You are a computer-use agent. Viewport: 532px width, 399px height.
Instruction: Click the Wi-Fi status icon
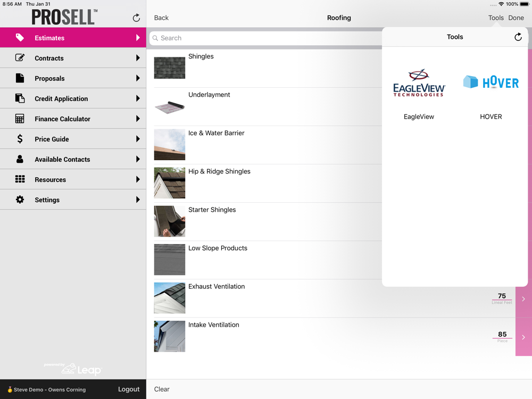tap(501, 4)
